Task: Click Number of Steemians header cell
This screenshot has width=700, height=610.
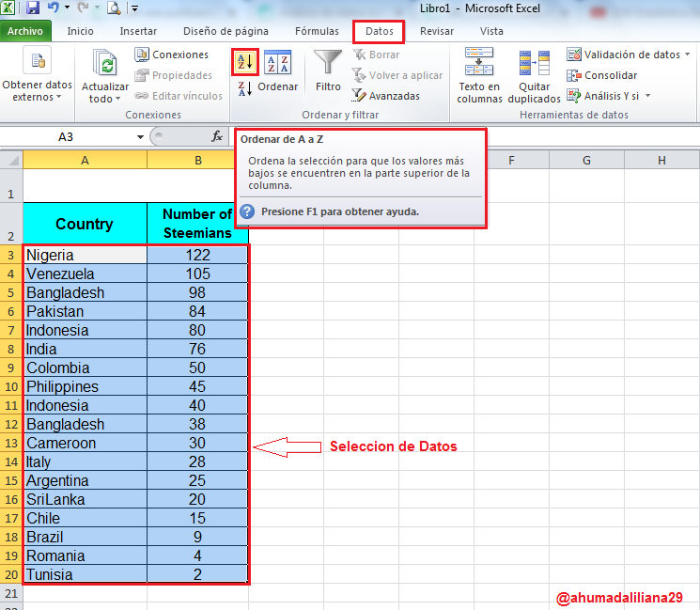Action: 197,224
